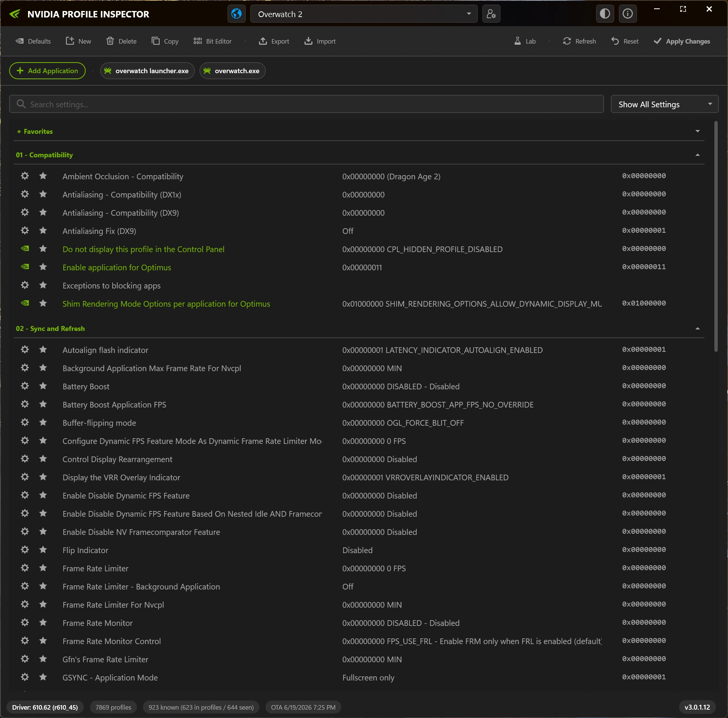Click gear icon for Control Display Rearrangement

coord(25,459)
